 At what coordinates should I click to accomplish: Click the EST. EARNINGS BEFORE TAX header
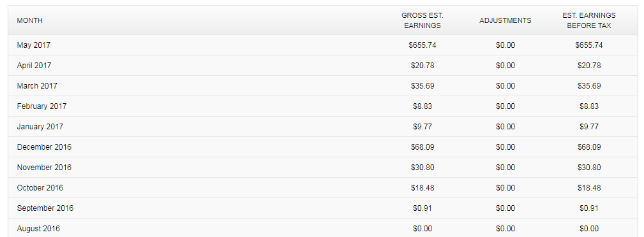pos(589,20)
